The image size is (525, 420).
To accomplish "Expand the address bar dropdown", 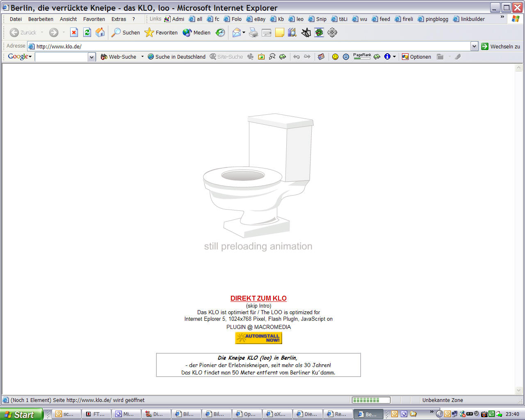I will 474,46.
